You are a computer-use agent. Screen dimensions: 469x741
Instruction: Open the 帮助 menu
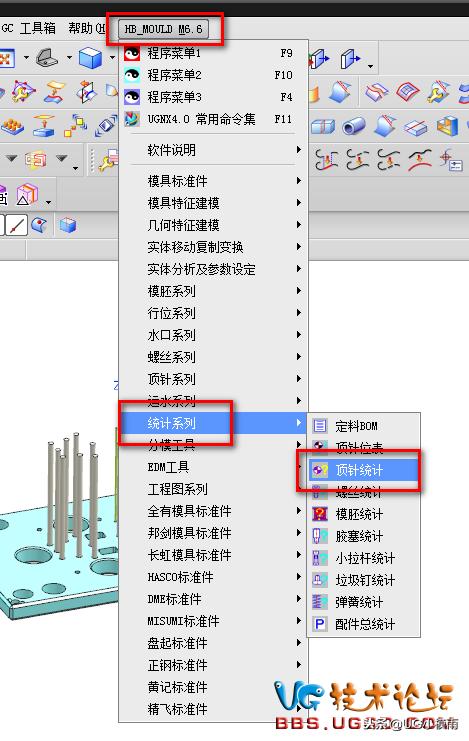click(x=87, y=28)
